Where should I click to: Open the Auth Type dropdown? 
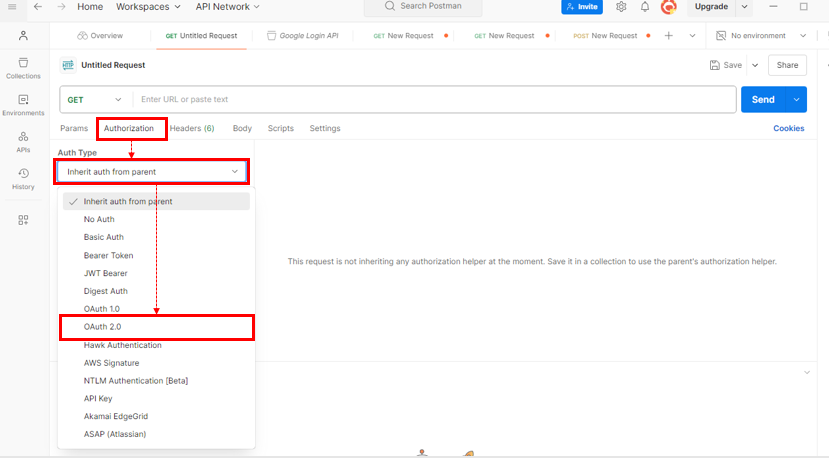coord(152,172)
